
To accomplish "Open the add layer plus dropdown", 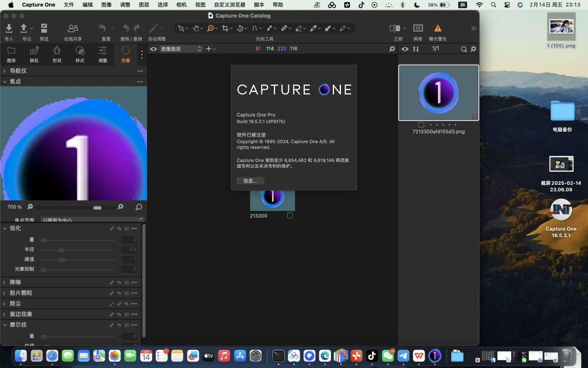I will (x=210, y=49).
